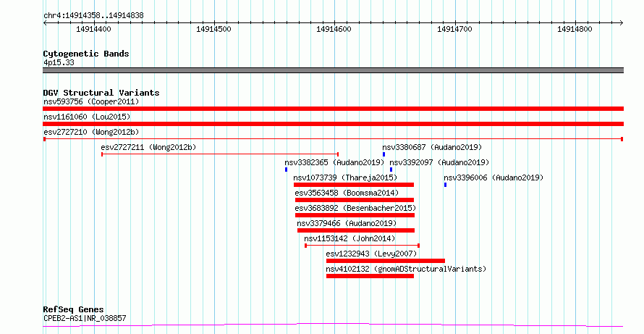Click the 14914500 ruler position
The width and height of the screenshot is (644, 334).
point(213,29)
